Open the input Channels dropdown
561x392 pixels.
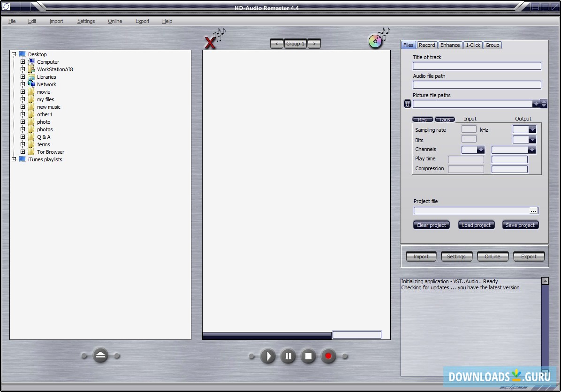(x=481, y=150)
